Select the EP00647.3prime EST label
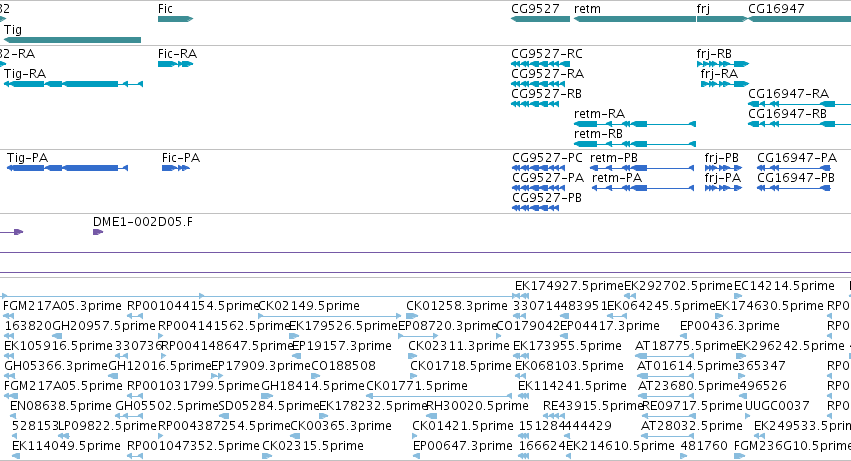The image size is (851, 461). click(463, 447)
